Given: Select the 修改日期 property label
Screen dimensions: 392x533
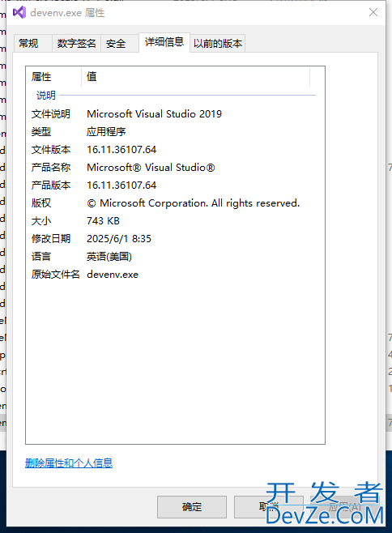Looking at the screenshot, I should click(x=51, y=239).
